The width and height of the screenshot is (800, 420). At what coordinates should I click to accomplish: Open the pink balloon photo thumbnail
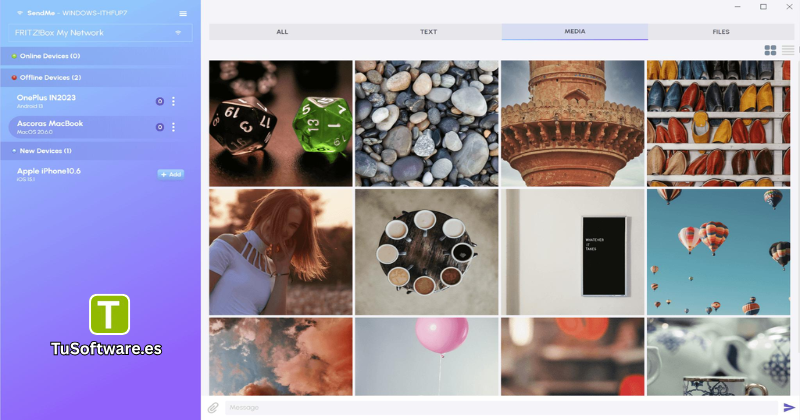(427, 357)
